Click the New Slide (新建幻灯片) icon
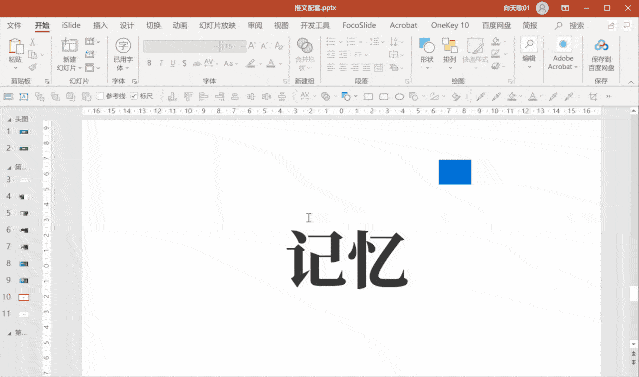The width and height of the screenshot is (639, 377). 69,45
